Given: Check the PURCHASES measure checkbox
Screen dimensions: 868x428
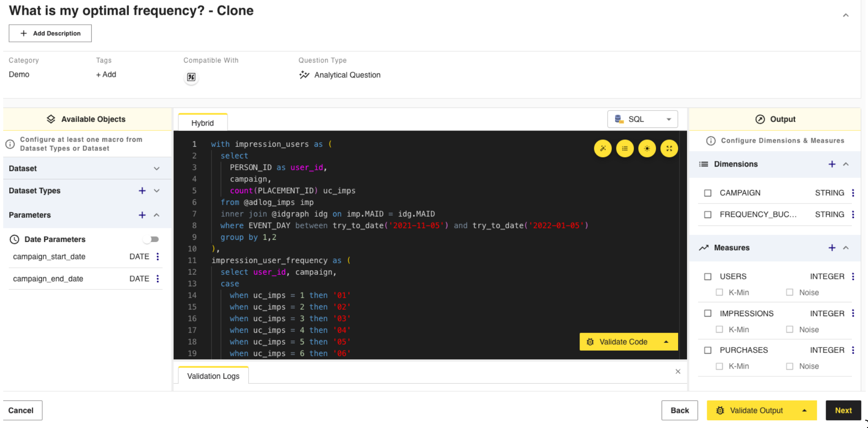Looking at the screenshot, I should [708, 350].
